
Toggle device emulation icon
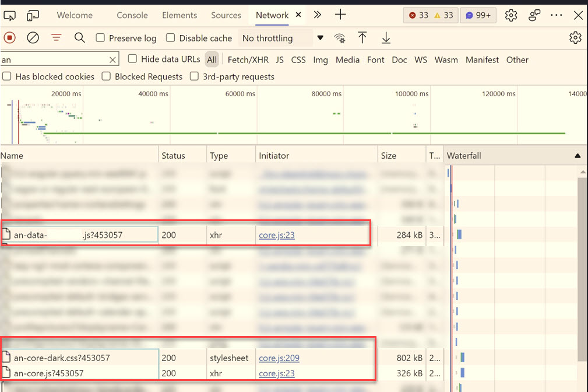point(33,15)
